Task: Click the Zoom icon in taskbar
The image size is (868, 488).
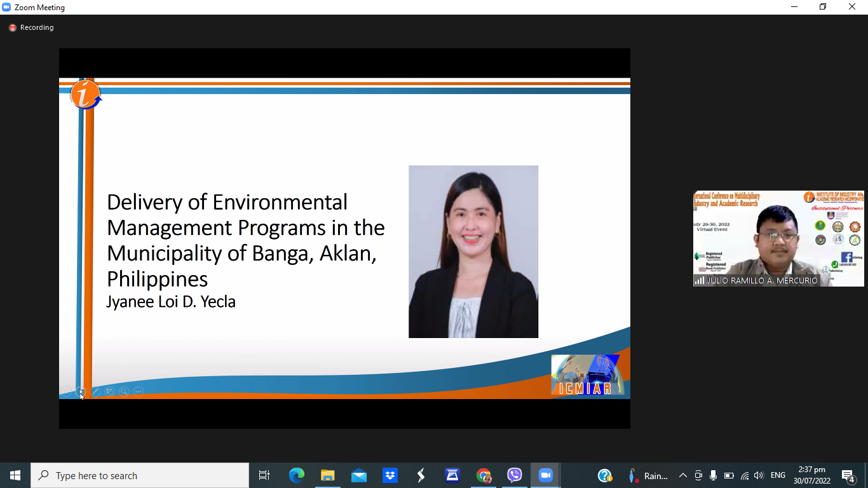Action: [545, 475]
